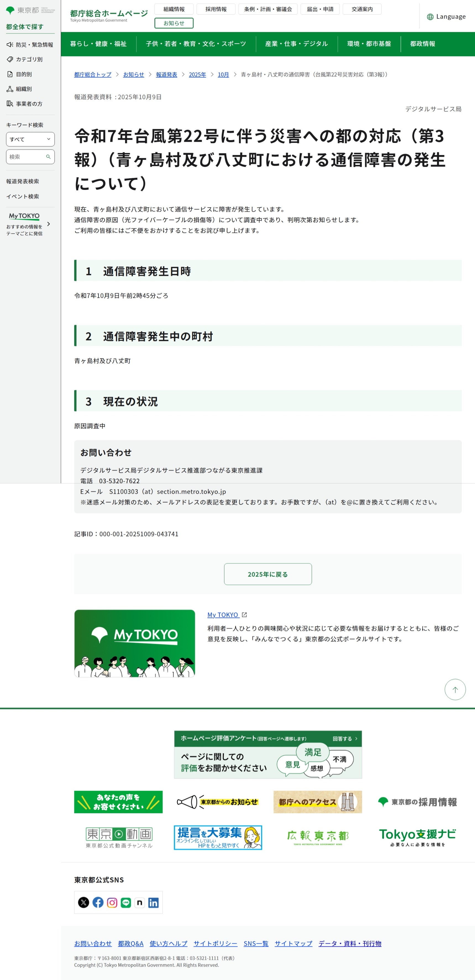This screenshot has height=980, width=475.
Task: Open the すべて keyword category dropdown
Action: tap(30, 139)
